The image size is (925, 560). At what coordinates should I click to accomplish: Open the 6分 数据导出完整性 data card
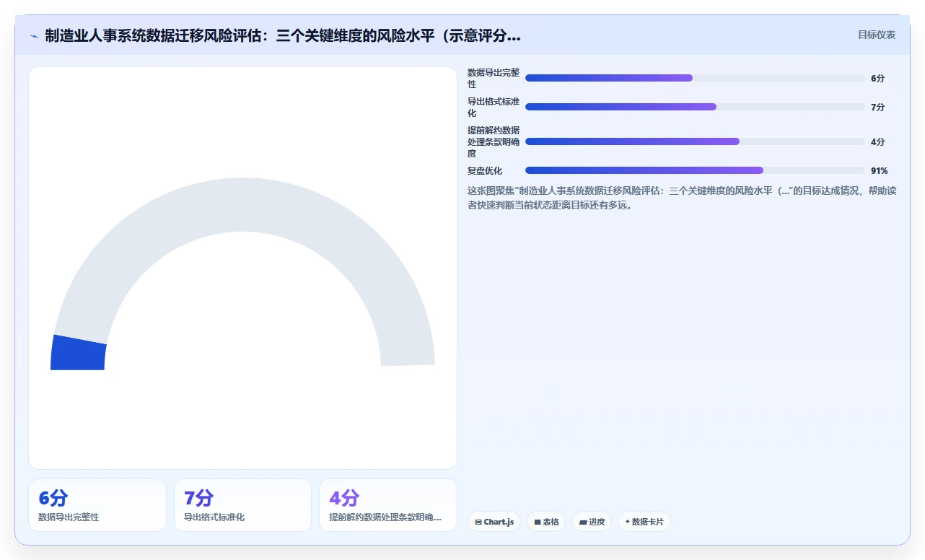(x=97, y=505)
